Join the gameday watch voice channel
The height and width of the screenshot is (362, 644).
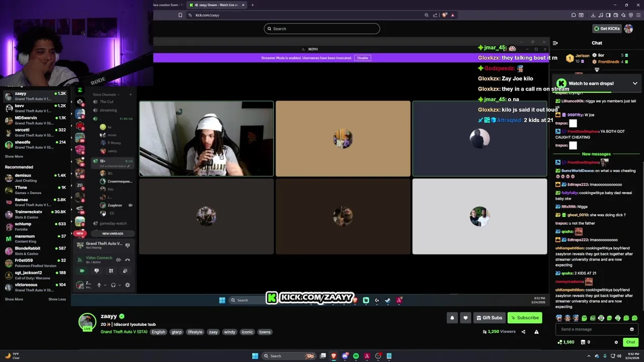pyautogui.click(x=113, y=223)
